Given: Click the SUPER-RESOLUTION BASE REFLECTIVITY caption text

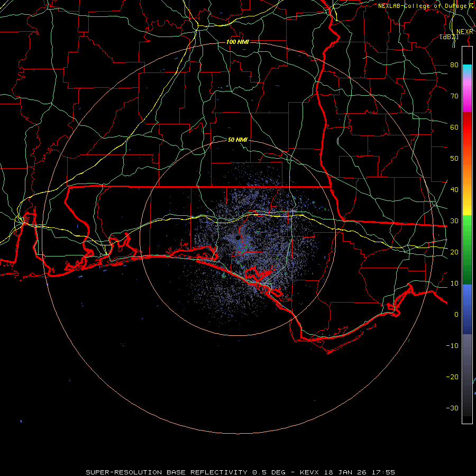Looking at the screenshot, I should point(167,472).
